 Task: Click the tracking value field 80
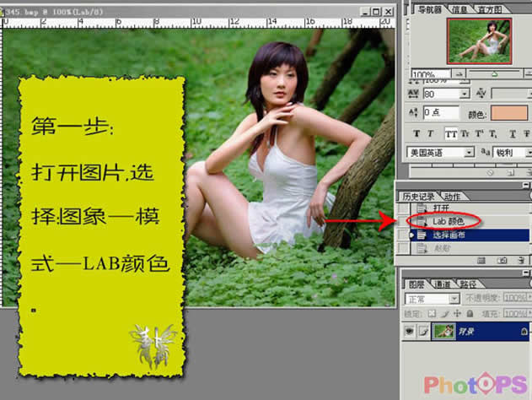tap(442, 94)
